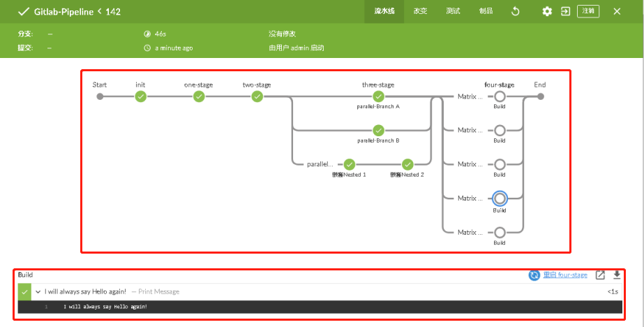Select the parallel-Branch B node
Screen dimensions: 644x327
point(378,131)
